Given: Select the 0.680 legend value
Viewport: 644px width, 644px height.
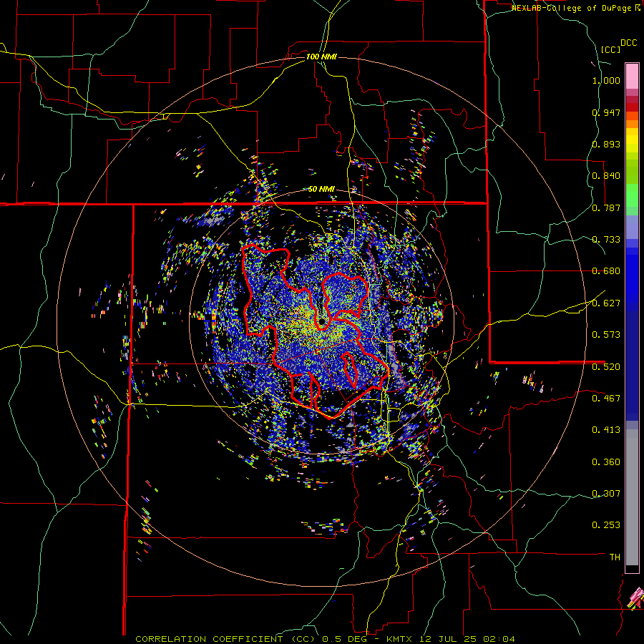Looking at the screenshot, I should coord(606,271).
